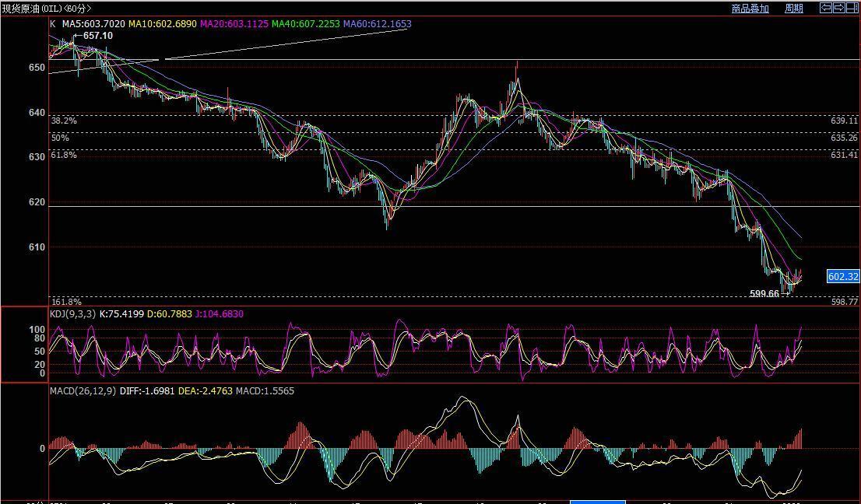The width and height of the screenshot is (861, 504).
Task: Select the MACD(26,12,9) indicator label
Action: [83, 391]
